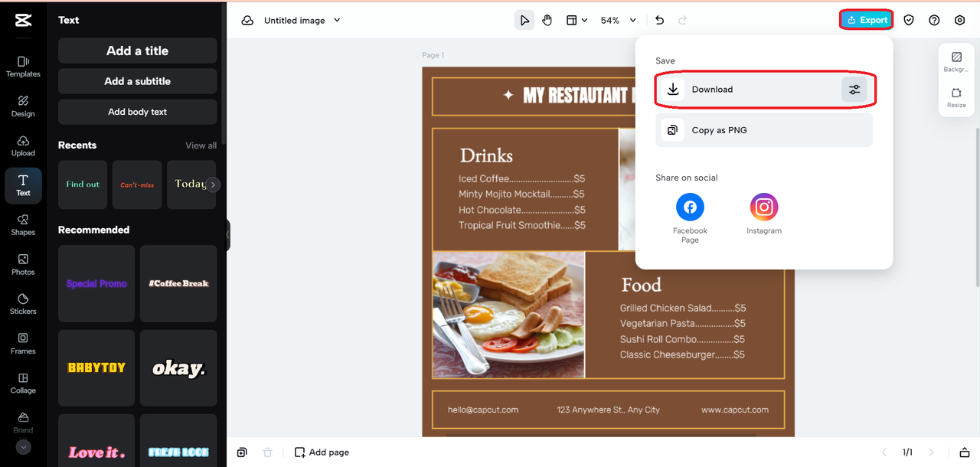Open the Brand sidebar panel
980x467 pixels.
(23, 422)
